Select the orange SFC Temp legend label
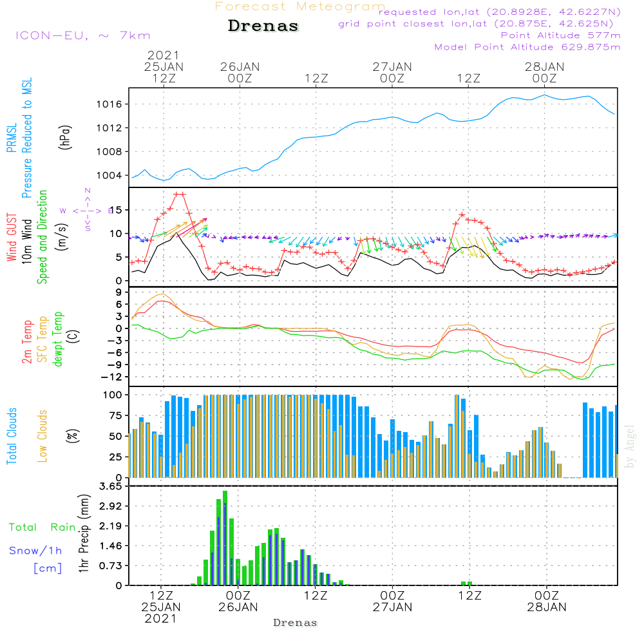This screenshot has height=644, width=644. click(x=43, y=338)
